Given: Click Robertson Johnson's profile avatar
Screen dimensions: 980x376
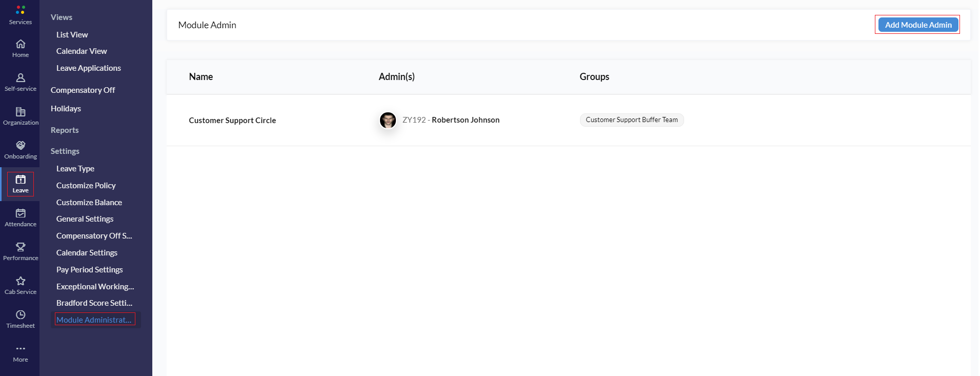Looking at the screenshot, I should (x=388, y=120).
